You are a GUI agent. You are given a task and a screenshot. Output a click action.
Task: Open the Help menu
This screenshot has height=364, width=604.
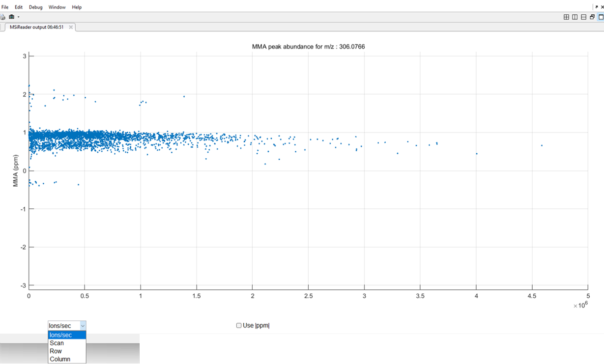pyautogui.click(x=77, y=7)
